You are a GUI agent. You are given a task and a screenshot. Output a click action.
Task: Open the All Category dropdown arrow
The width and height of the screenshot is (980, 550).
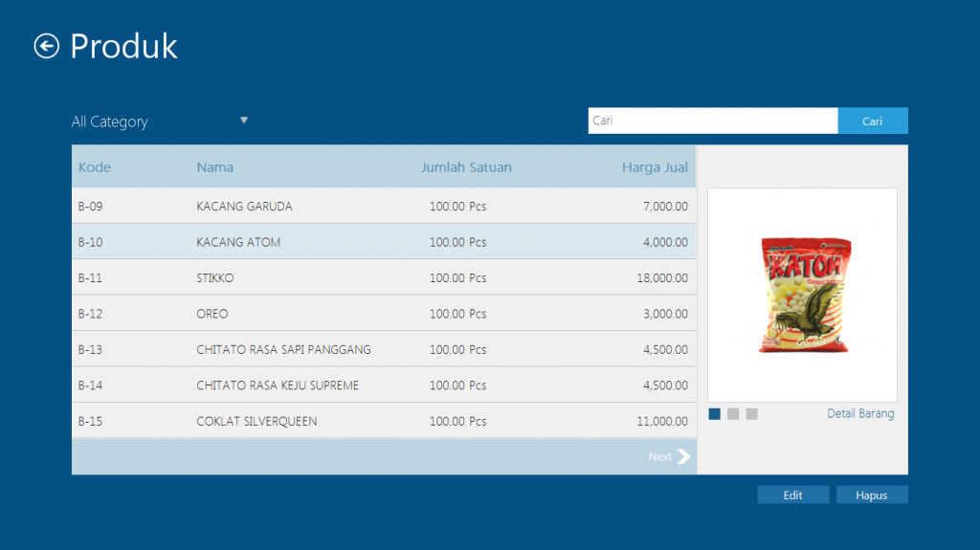244,121
